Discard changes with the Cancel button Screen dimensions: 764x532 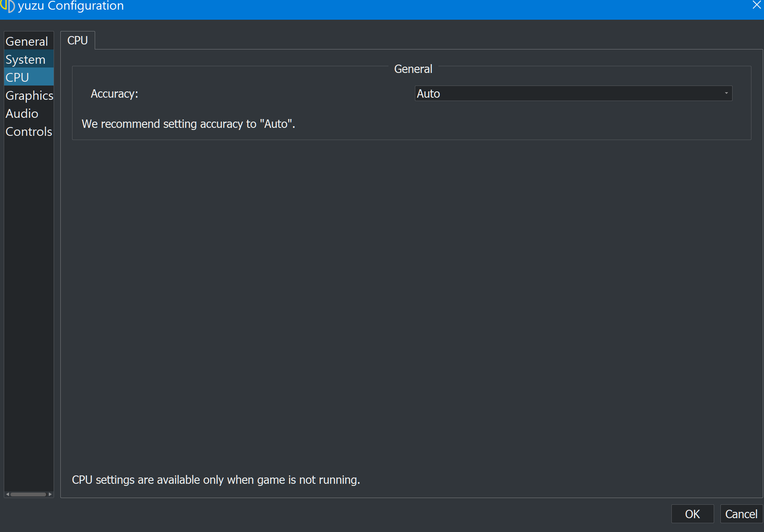click(x=741, y=514)
